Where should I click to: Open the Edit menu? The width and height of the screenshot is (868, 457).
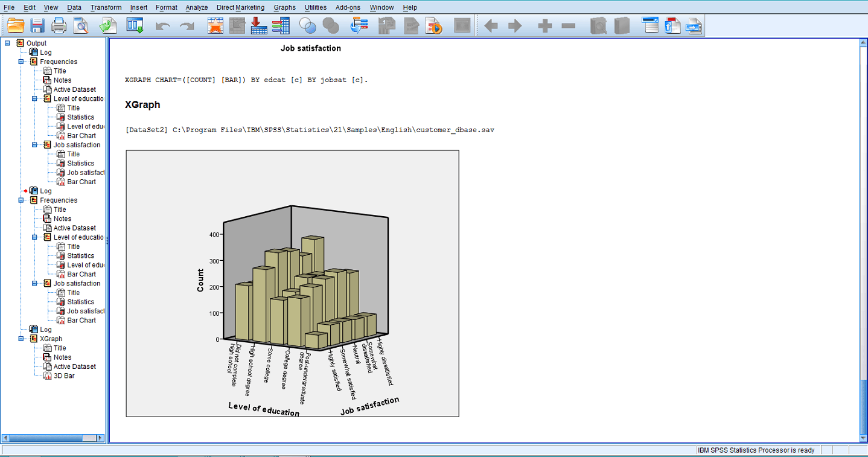pos(30,7)
